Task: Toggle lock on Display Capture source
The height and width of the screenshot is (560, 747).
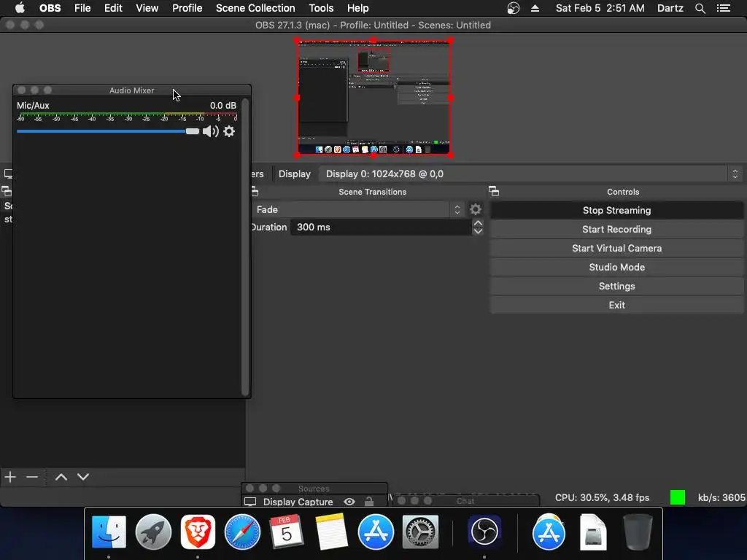Action: click(x=368, y=502)
